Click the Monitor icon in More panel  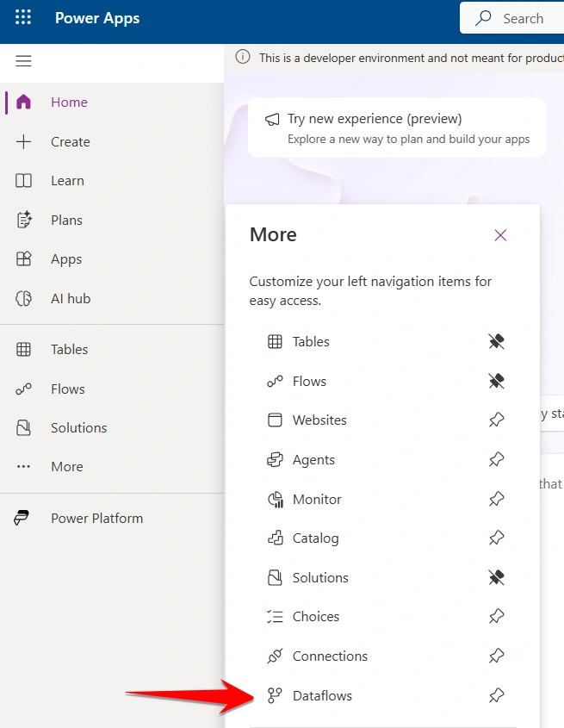coord(276,500)
